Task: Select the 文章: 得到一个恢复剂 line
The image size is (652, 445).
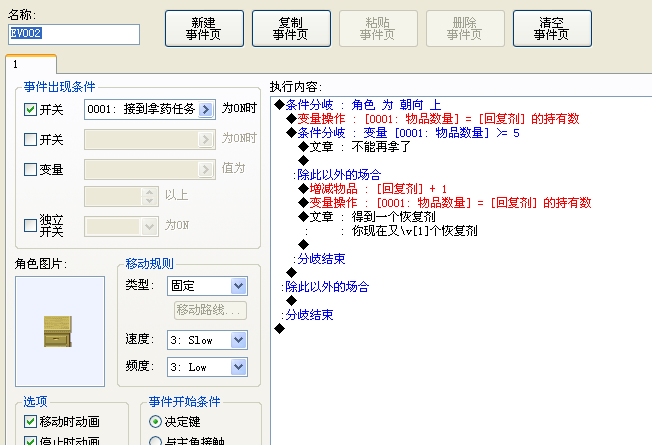Action: [x=367, y=217]
